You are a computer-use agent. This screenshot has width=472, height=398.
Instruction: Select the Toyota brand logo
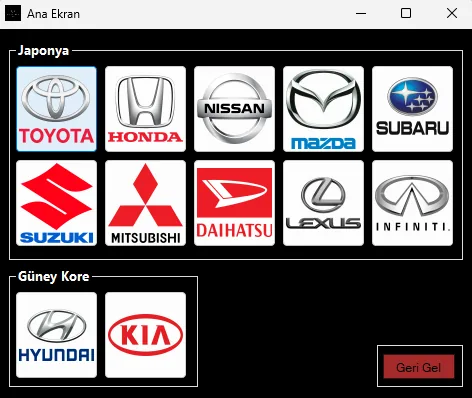coord(57,109)
